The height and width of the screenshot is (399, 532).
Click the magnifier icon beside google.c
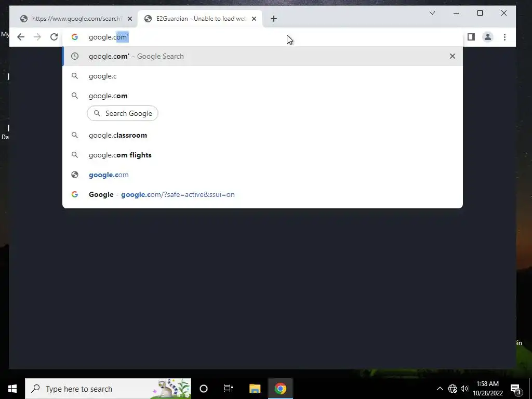pos(75,76)
